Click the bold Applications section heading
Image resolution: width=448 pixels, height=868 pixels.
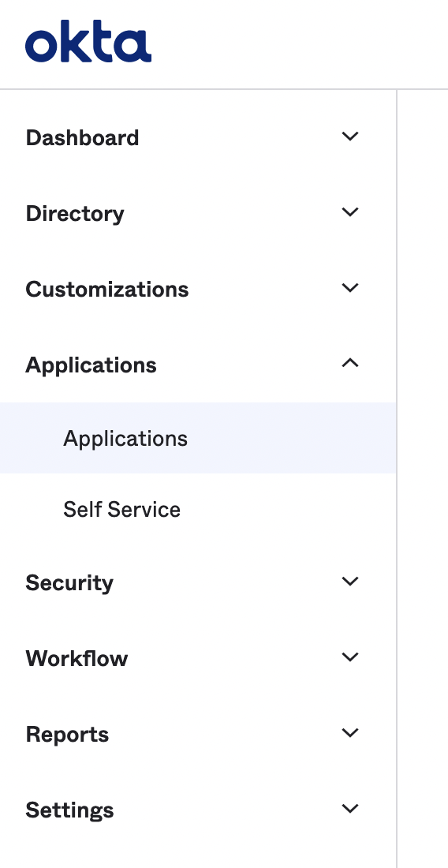tap(91, 365)
